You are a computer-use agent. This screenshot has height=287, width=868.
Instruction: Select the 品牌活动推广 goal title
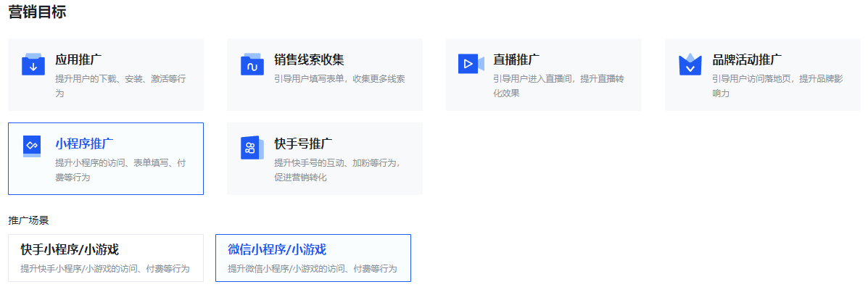[x=747, y=59]
